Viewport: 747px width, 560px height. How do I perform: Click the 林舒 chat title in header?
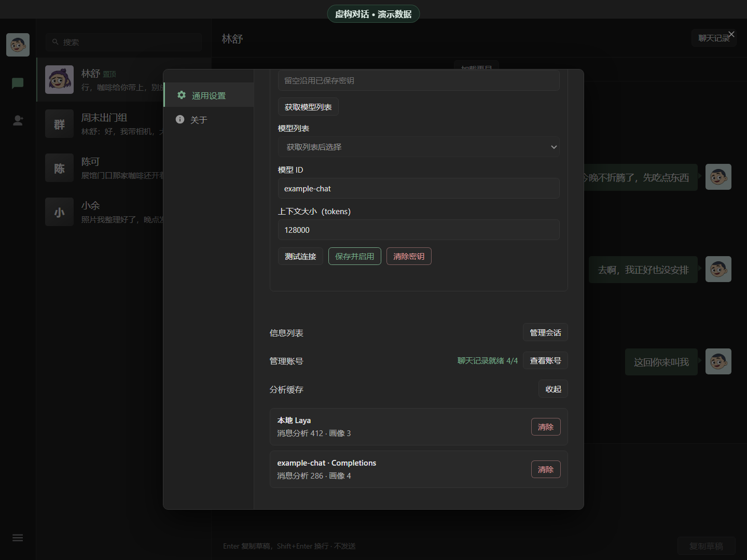click(232, 39)
